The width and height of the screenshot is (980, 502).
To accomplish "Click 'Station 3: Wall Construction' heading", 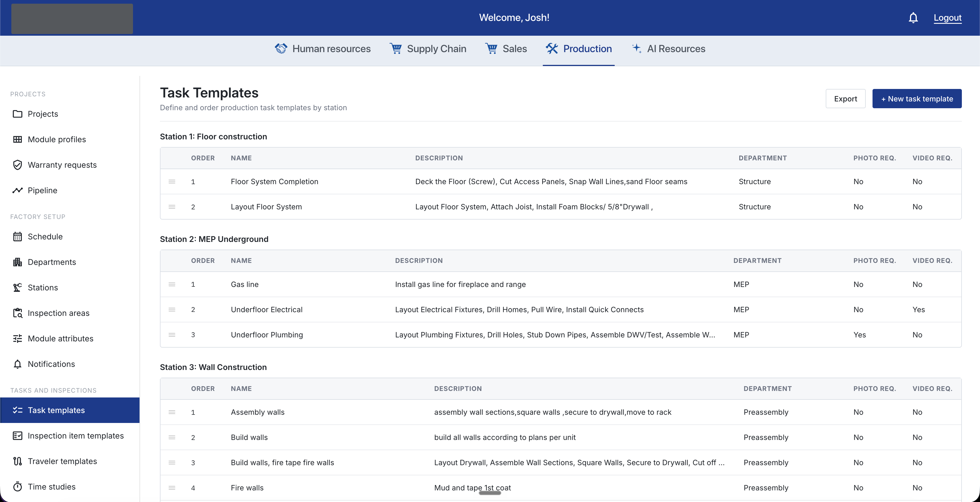I will pyautogui.click(x=214, y=367).
